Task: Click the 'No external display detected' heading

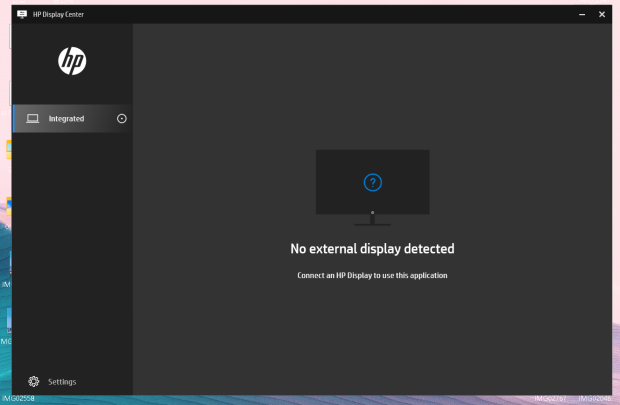Action: click(x=372, y=249)
